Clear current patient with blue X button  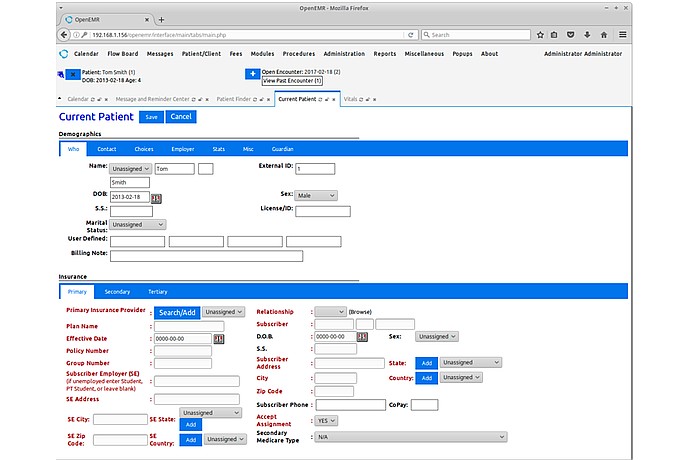(73, 75)
